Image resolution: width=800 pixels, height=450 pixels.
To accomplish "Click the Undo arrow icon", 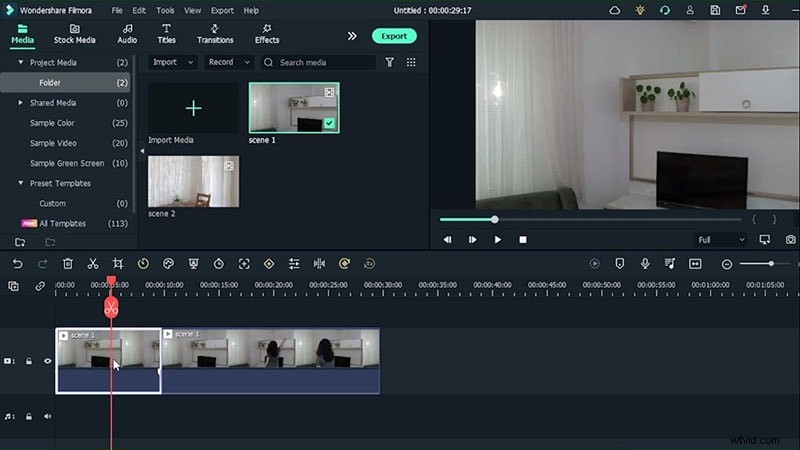I will point(17,264).
